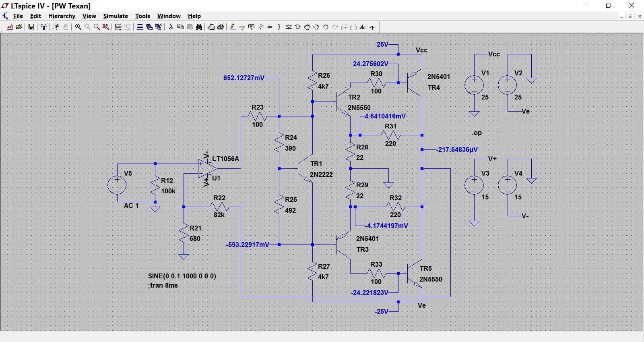Run the simulation with running-man icon

56,27
